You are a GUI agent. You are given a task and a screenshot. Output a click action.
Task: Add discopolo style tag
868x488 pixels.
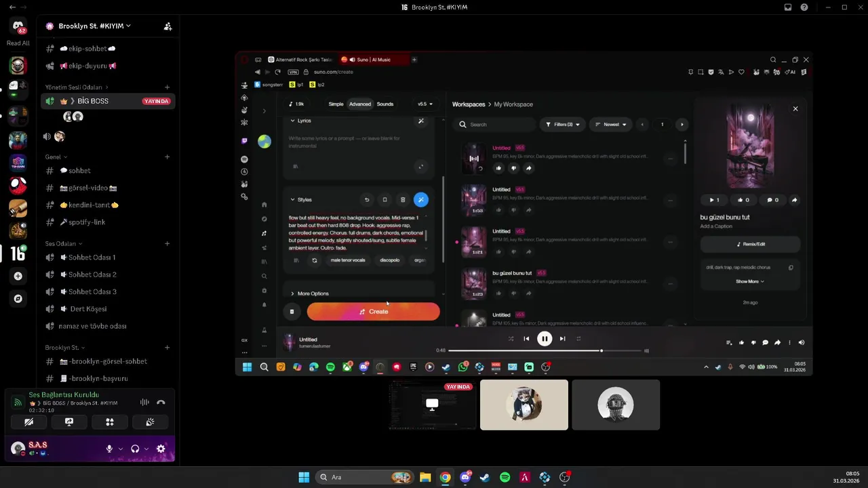coord(390,260)
